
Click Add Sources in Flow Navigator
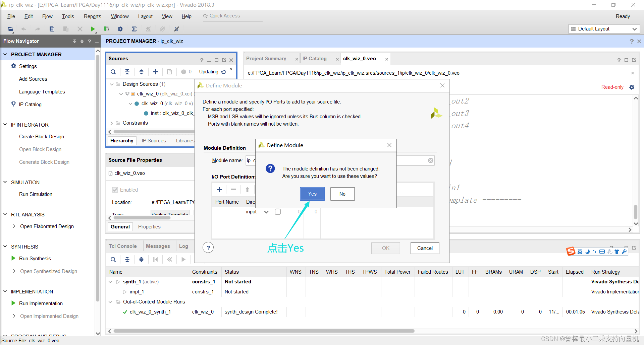33,79
